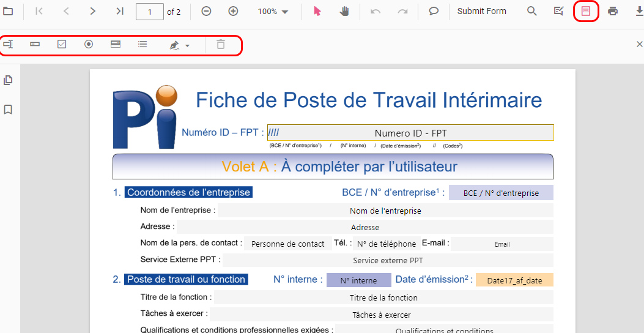Toggle the form designer toolbar icon

coord(586,11)
